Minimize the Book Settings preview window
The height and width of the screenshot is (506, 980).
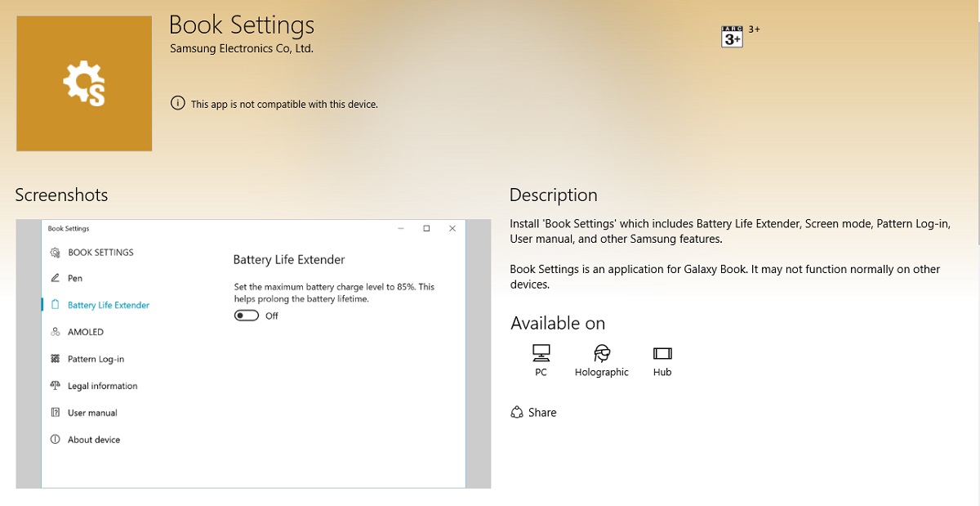click(400, 229)
